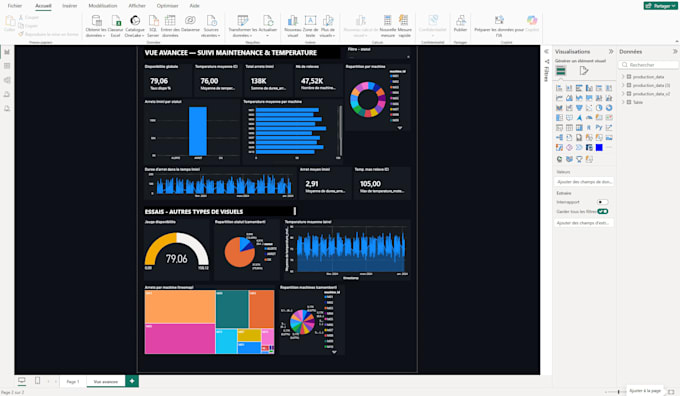Select the clustered bar chart visual

tap(579, 88)
